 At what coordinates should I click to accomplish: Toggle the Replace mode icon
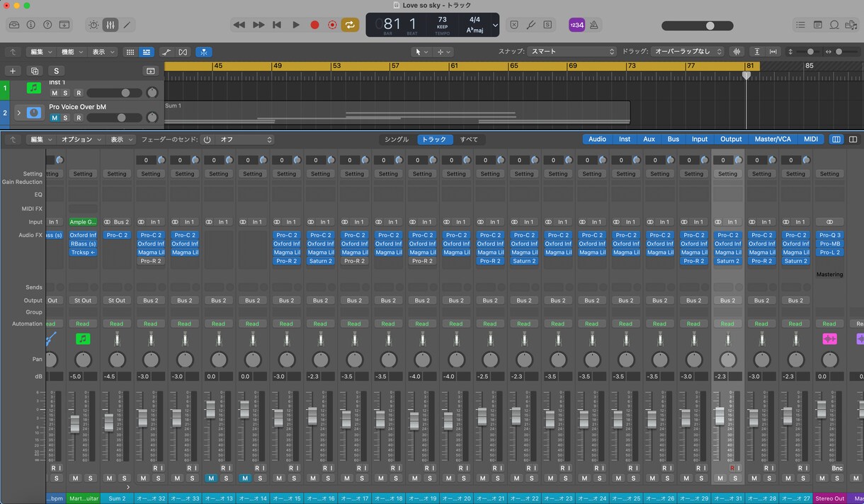pyautogui.click(x=514, y=25)
